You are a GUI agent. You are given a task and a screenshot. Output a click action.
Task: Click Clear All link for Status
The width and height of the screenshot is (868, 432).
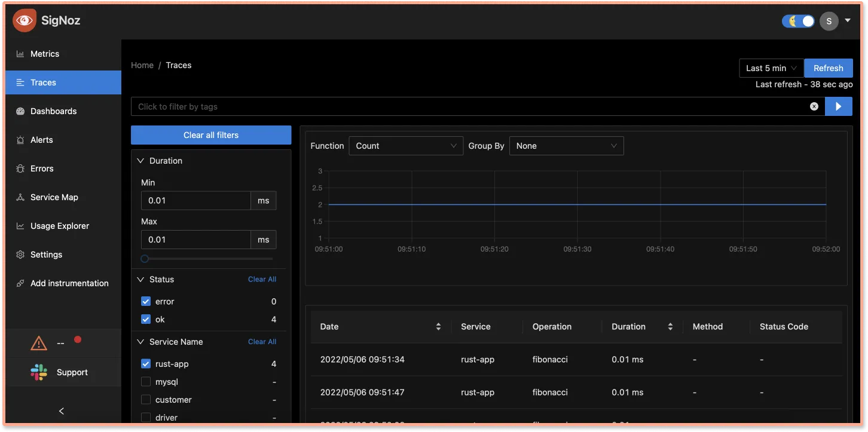(262, 280)
